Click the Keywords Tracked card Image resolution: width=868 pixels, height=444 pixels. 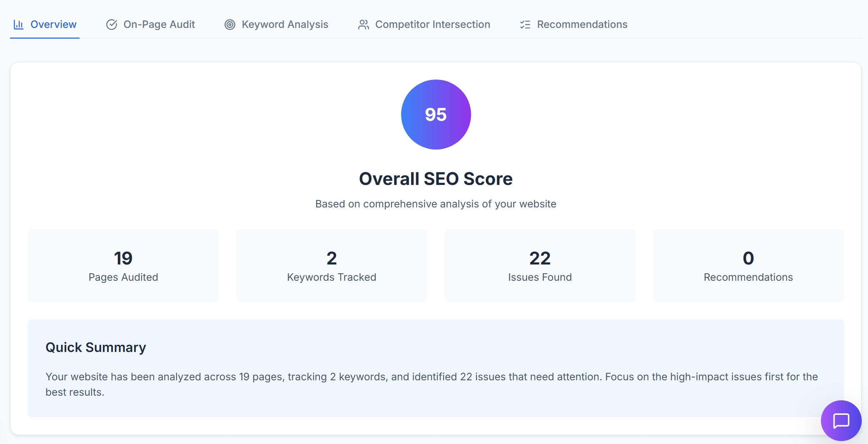click(x=331, y=265)
